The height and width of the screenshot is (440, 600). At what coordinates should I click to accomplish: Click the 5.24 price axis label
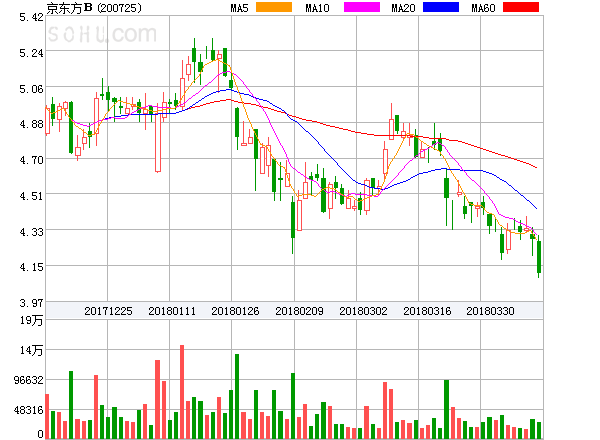[x=32, y=53]
